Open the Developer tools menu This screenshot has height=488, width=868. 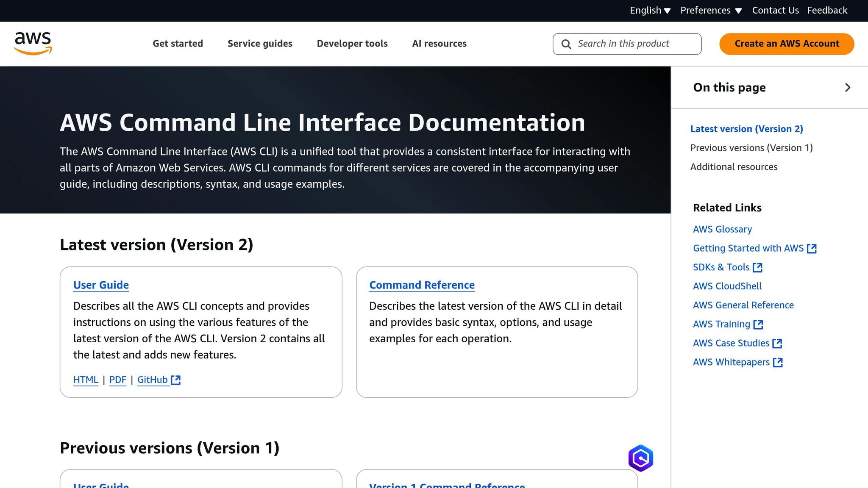pos(352,44)
